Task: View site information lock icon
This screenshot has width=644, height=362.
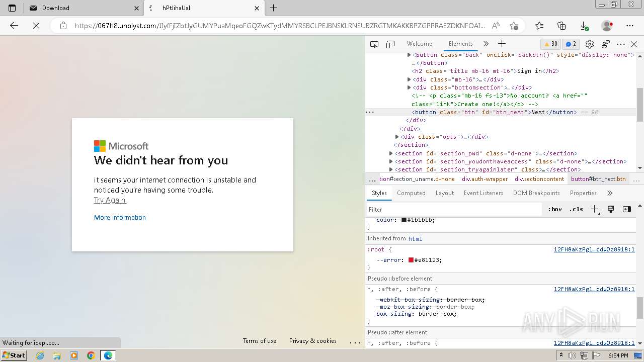Action: click(x=63, y=26)
